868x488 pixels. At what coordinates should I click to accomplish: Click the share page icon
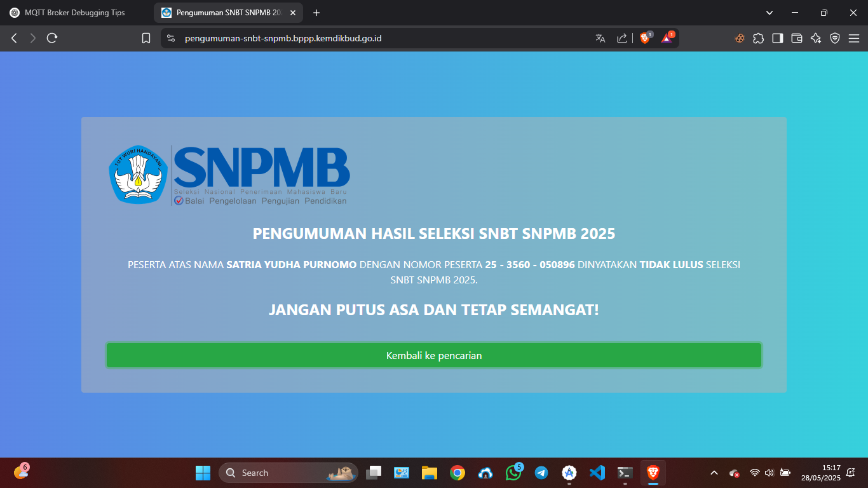tap(622, 38)
